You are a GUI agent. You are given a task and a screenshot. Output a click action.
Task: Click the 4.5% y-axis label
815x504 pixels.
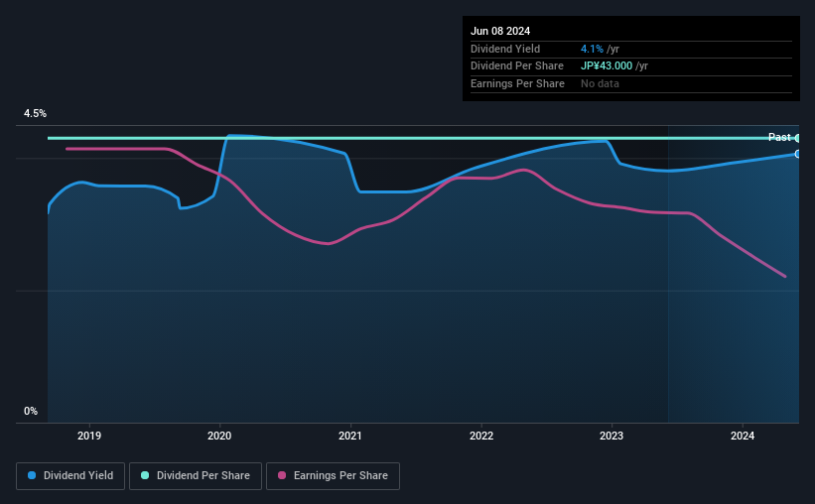pyautogui.click(x=35, y=114)
